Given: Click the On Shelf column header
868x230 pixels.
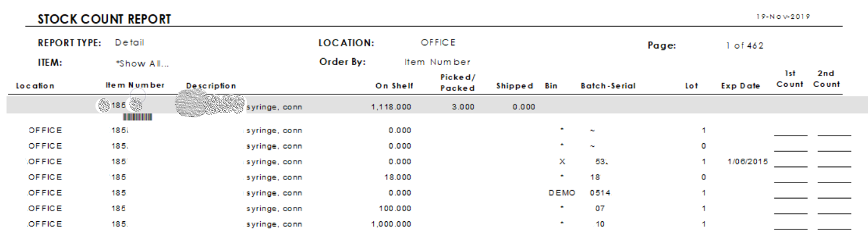Looking at the screenshot, I should click(x=393, y=86).
